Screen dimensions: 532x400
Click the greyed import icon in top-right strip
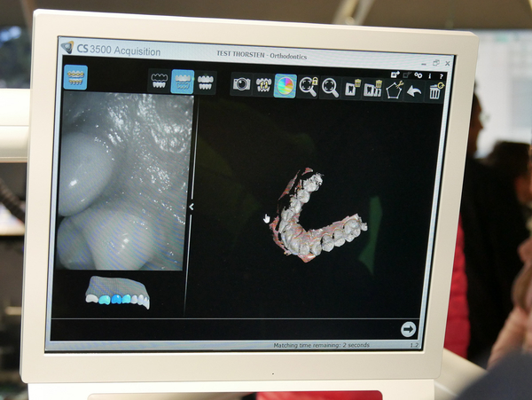pyautogui.click(x=407, y=75)
